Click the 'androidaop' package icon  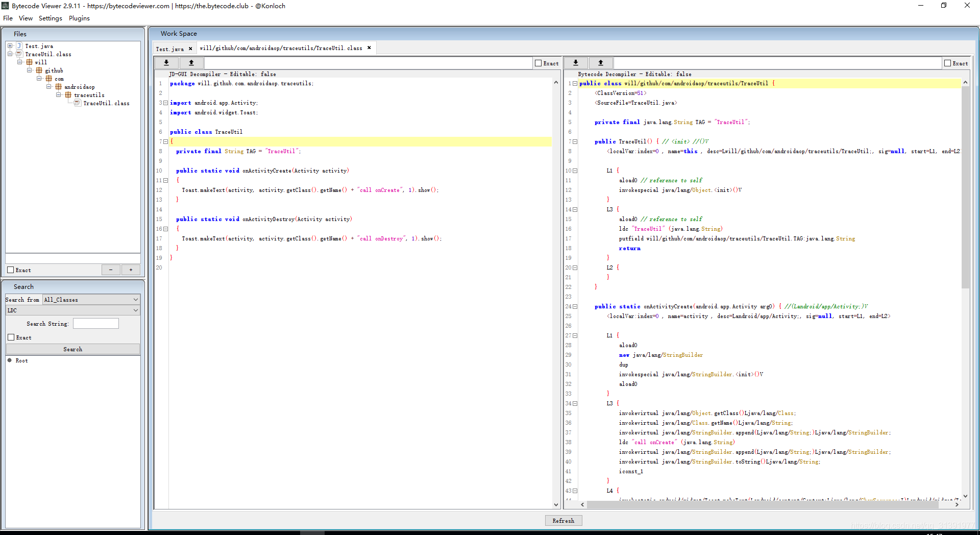(58, 87)
